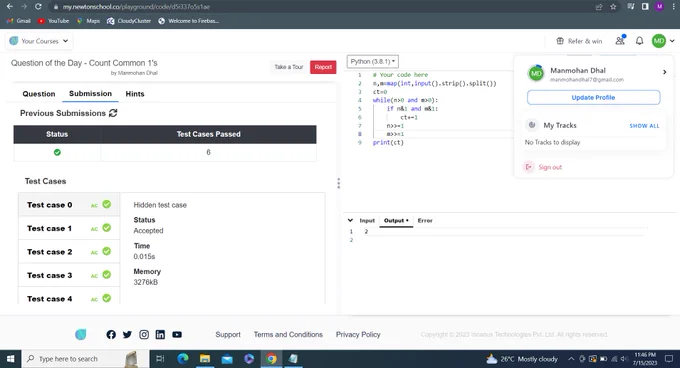
Task: Open the LinkedIn social link
Action: [160, 335]
